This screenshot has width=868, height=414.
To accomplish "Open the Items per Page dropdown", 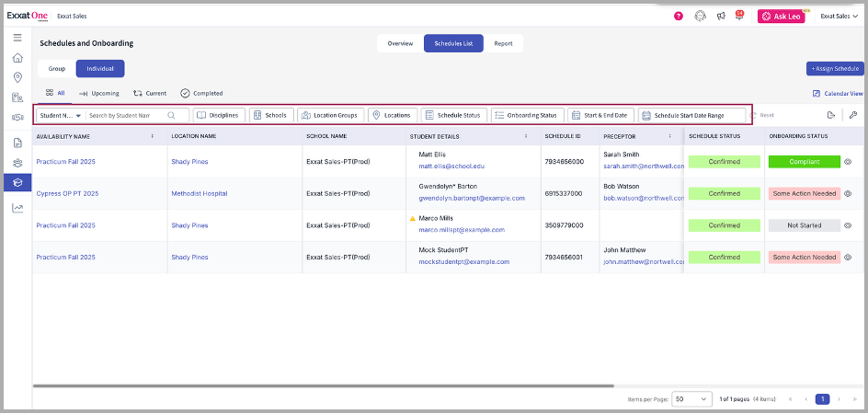I will (x=691, y=399).
